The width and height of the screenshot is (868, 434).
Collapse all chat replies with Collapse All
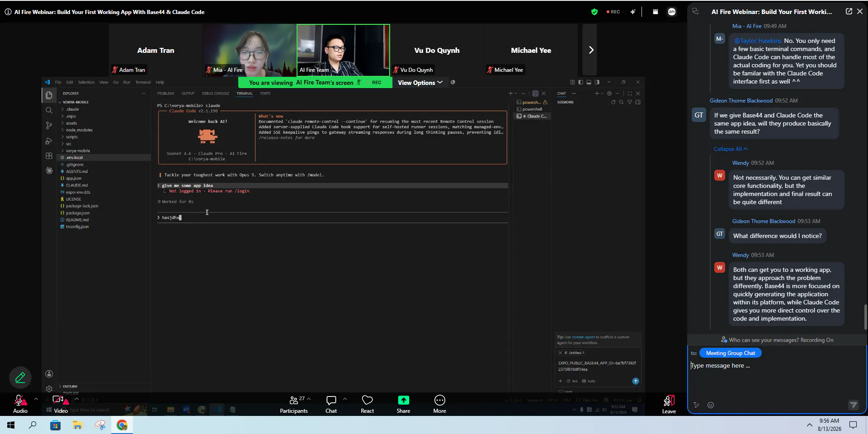[x=731, y=149]
